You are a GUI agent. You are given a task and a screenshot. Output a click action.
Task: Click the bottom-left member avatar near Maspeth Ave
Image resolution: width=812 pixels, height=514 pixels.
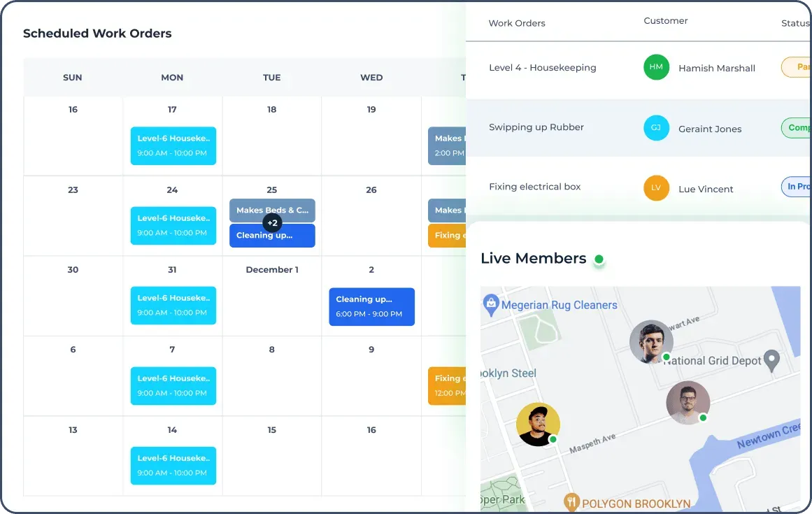click(x=538, y=424)
